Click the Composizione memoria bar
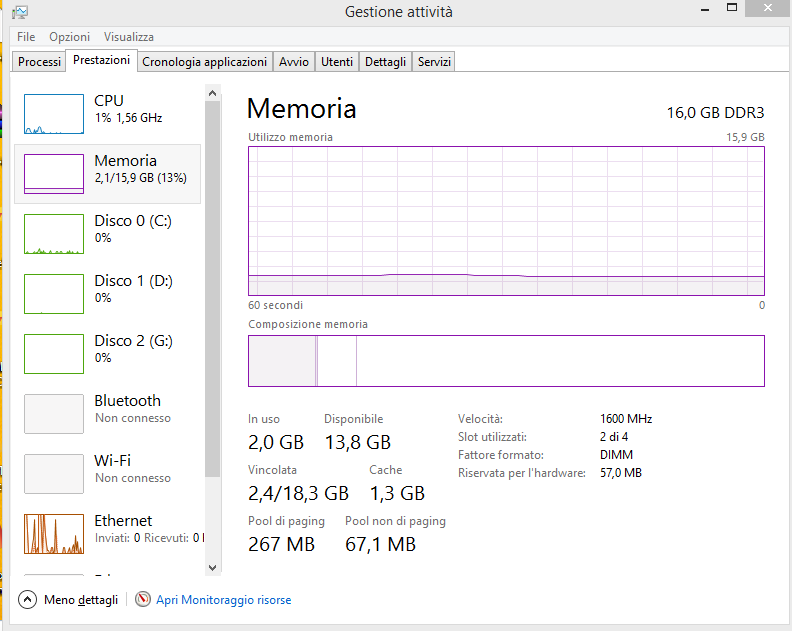Viewport: 792px width, 631px height. [x=506, y=361]
